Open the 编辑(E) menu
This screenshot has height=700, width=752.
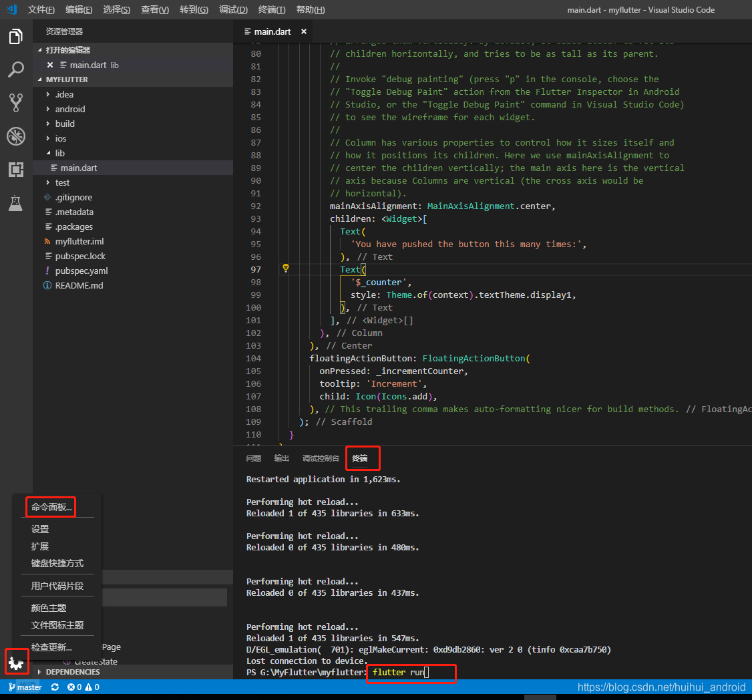[79, 9]
